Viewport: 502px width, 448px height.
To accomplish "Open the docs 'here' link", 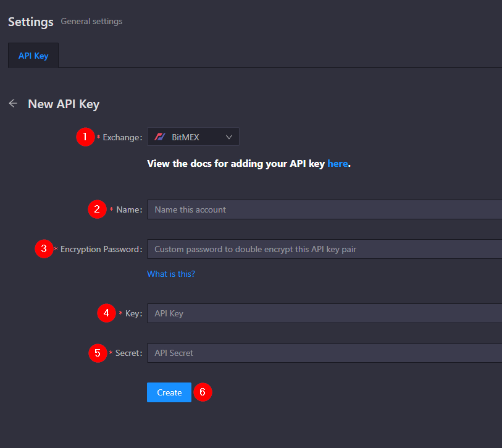I will (337, 163).
